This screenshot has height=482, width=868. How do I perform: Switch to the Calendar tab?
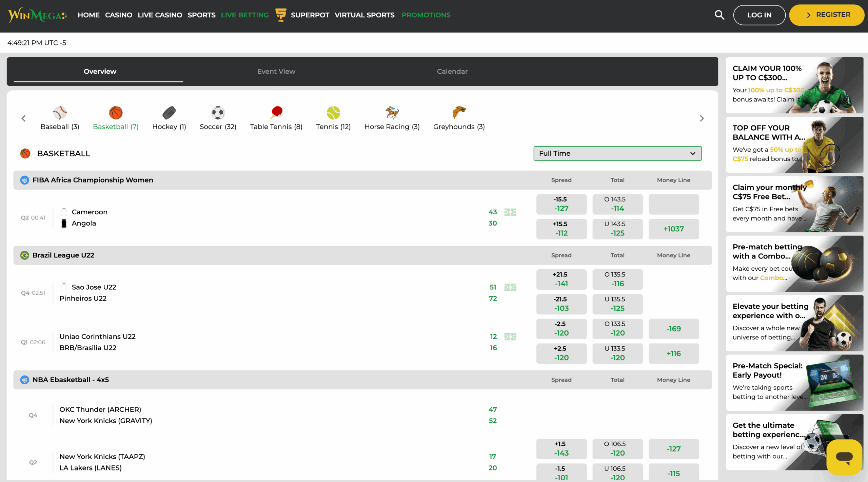452,72
